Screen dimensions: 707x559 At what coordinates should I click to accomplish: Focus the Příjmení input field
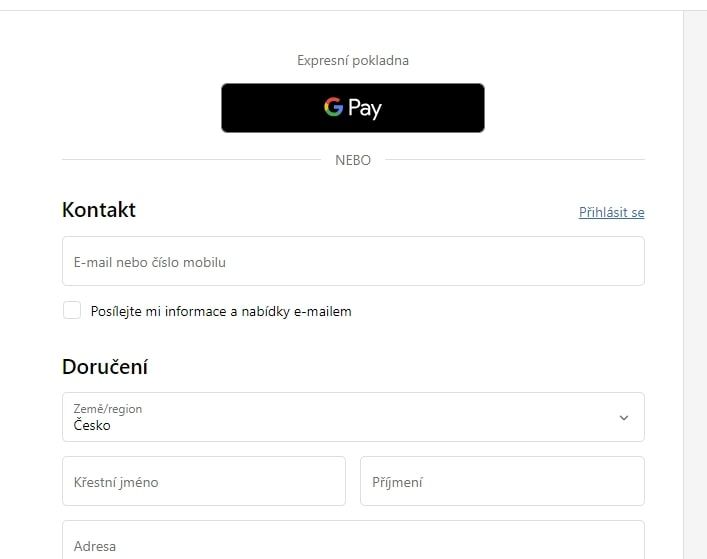coord(501,482)
